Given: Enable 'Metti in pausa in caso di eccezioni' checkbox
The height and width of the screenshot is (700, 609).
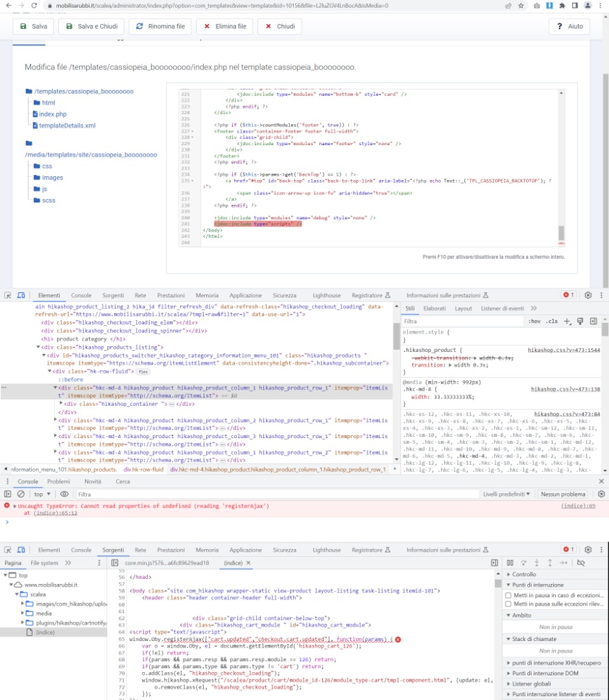Looking at the screenshot, I should pos(508,595).
